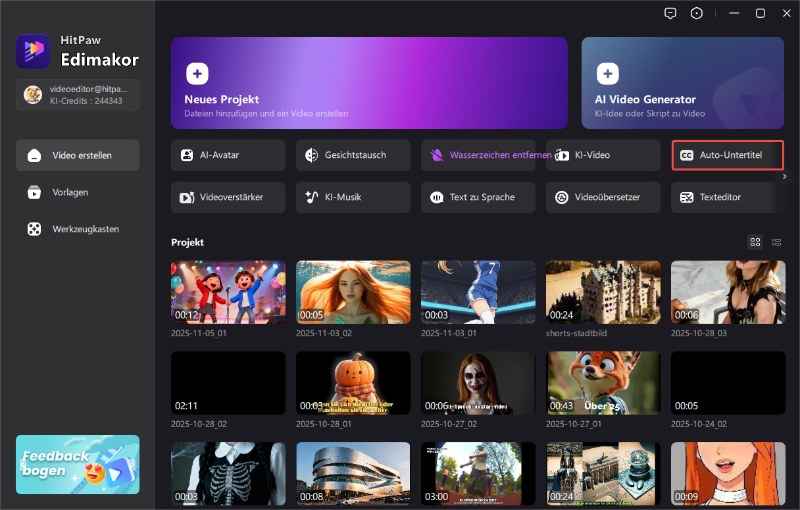This screenshot has height=510, width=800.
Task: Click the KI-Video camera icon
Action: (562, 155)
